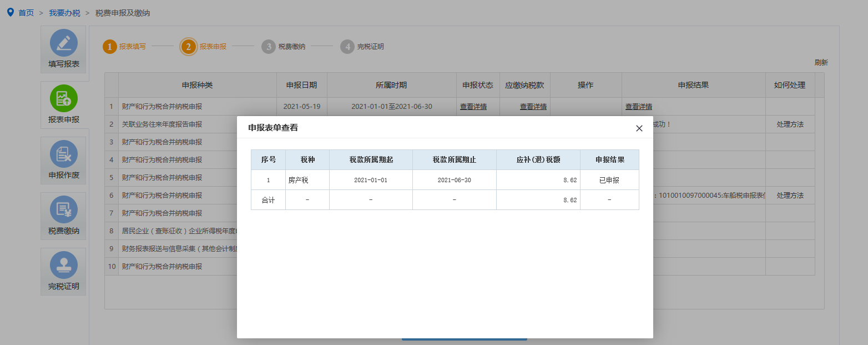Click the 应补(退)税额 column header
The image size is (868, 345).
pos(538,159)
